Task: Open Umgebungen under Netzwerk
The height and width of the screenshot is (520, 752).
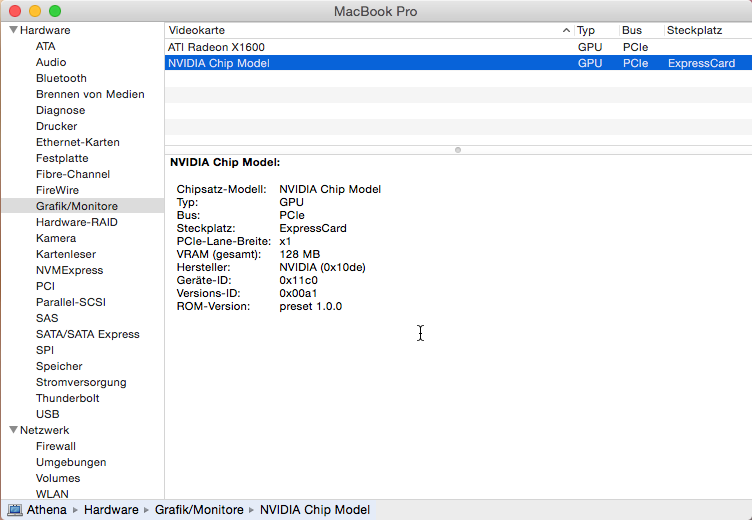Action: click(71, 462)
